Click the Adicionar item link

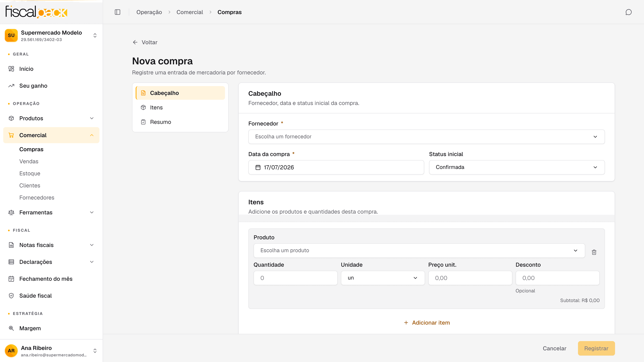[427, 323]
